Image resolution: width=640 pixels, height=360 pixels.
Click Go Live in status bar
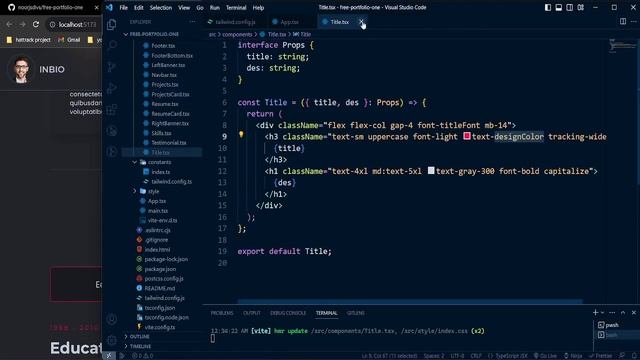[545, 356]
